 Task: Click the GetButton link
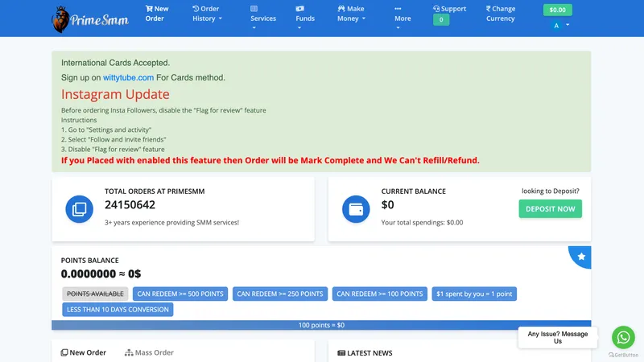coord(623,355)
